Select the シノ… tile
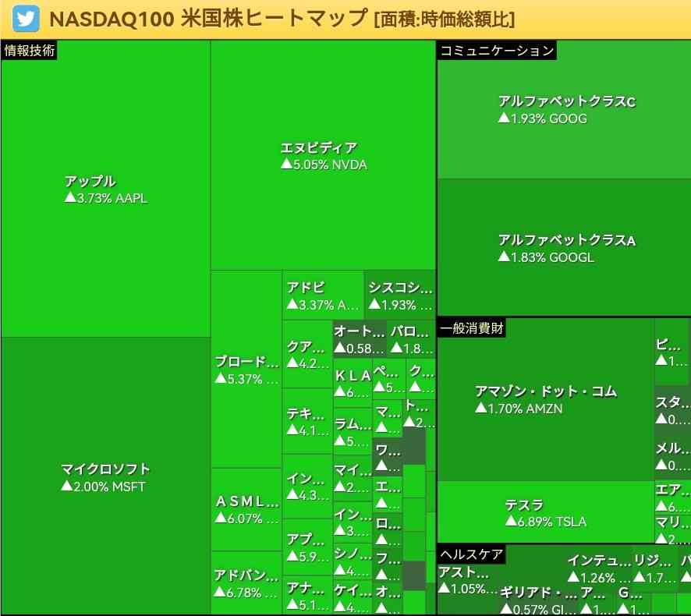The height and width of the screenshot is (616, 691). tap(353, 561)
